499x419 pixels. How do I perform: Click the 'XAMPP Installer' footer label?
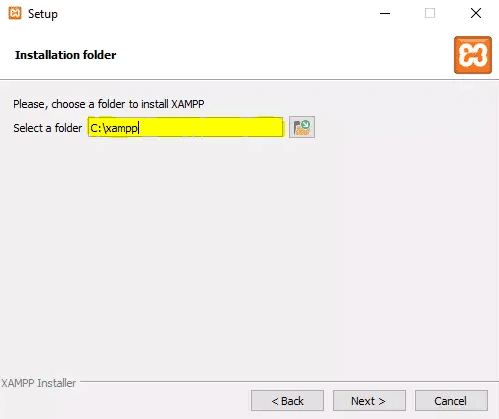point(39,383)
